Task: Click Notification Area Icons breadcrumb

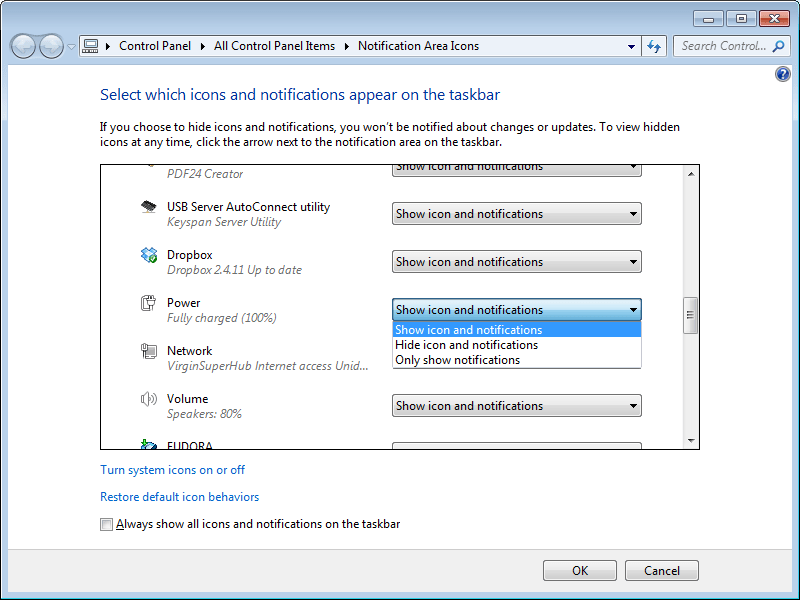Action: point(418,46)
